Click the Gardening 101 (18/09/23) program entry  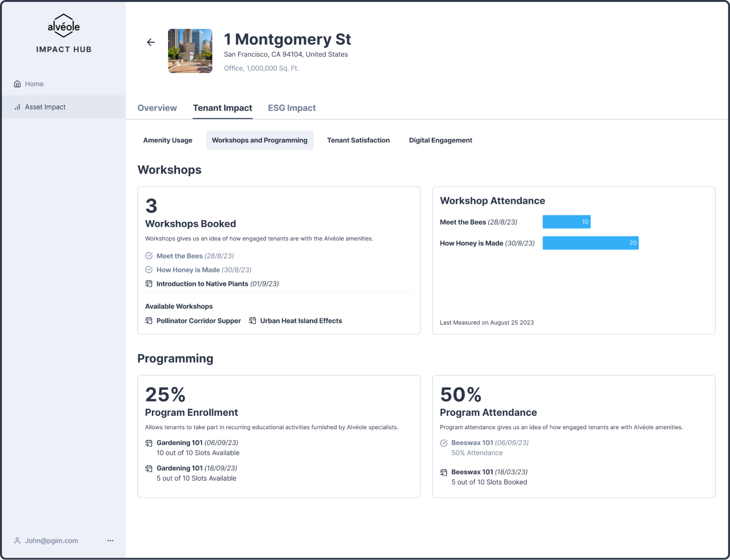click(x=196, y=468)
